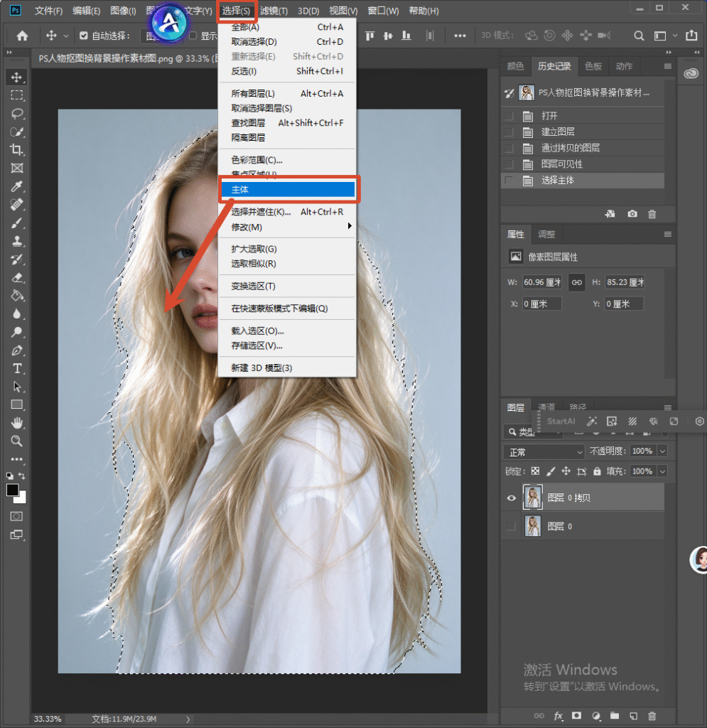Select the Move tool in the toolbar
The height and width of the screenshot is (728, 707).
click(x=17, y=77)
